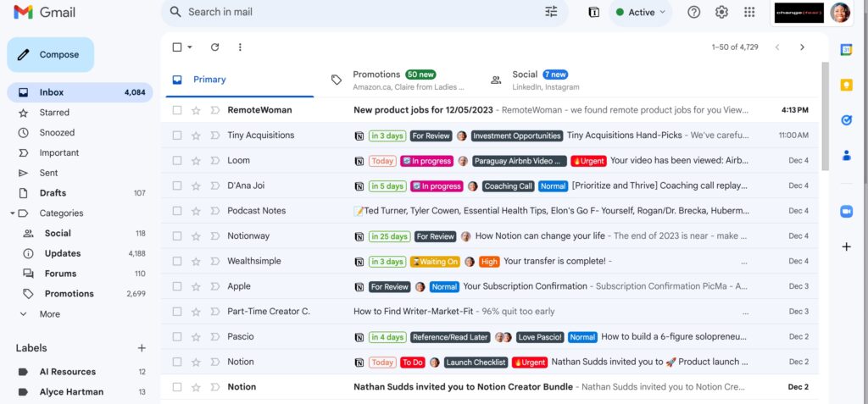Open the Active status dropdown
This screenshot has height=404, width=868.
pos(640,12)
